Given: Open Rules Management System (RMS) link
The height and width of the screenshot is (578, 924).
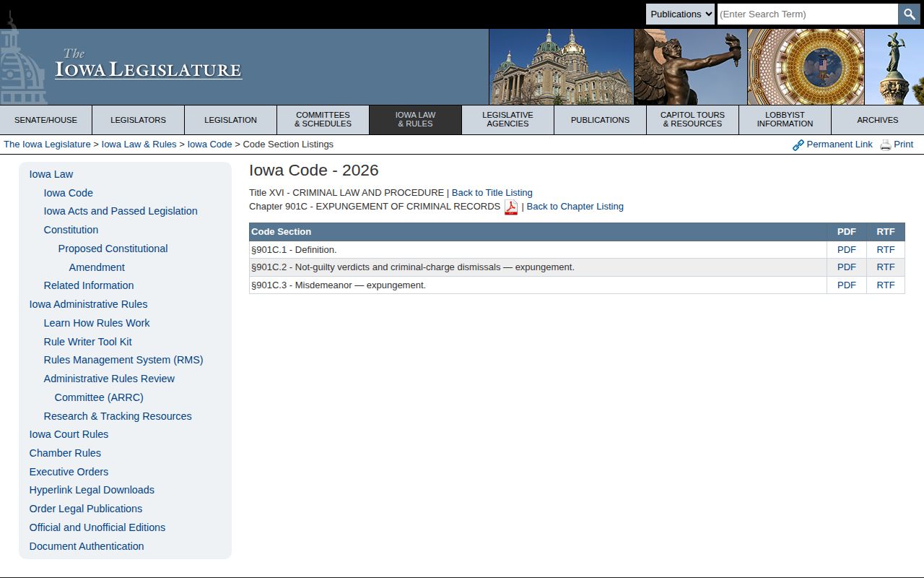Looking at the screenshot, I should [123, 360].
